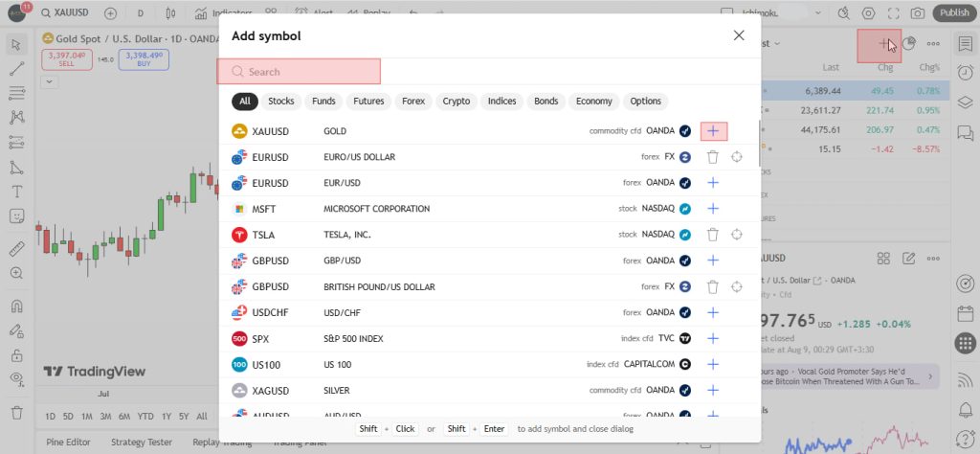Open the measure ruler tool

[x=17, y=249]
